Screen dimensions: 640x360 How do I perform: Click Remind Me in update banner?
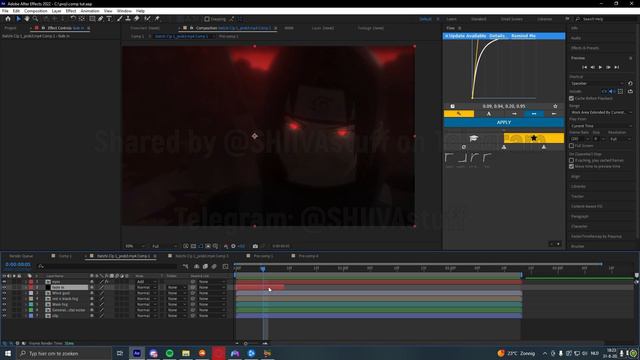pyautogui.click(x=523, y=36)
